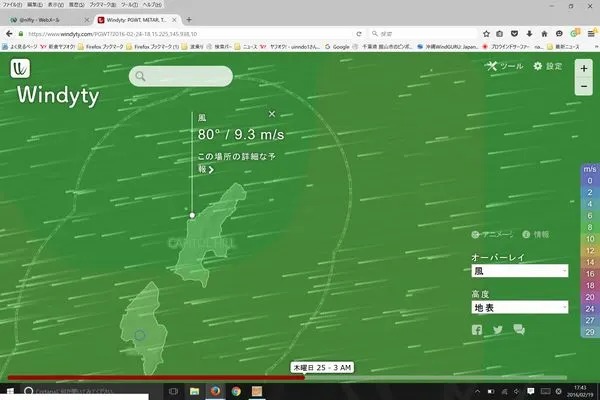The image size is (600, 400).
Task: Share on Facebook icon
Action: [477, 330]
